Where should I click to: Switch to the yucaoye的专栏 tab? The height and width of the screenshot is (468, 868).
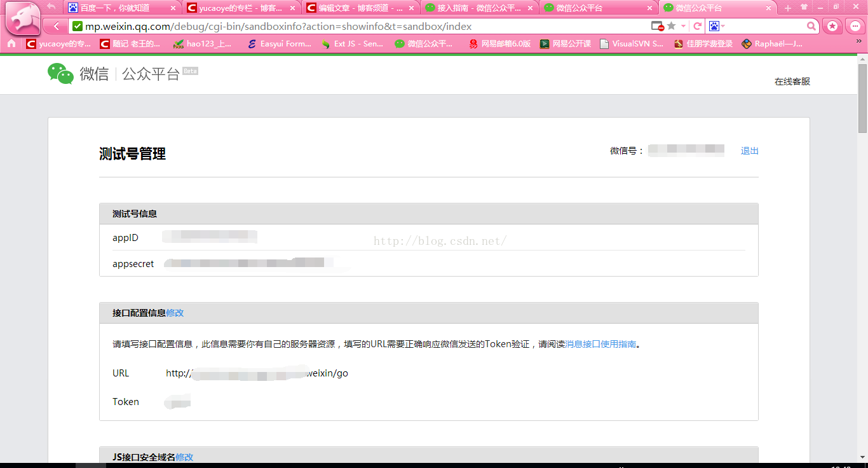[x=241, y=8]
